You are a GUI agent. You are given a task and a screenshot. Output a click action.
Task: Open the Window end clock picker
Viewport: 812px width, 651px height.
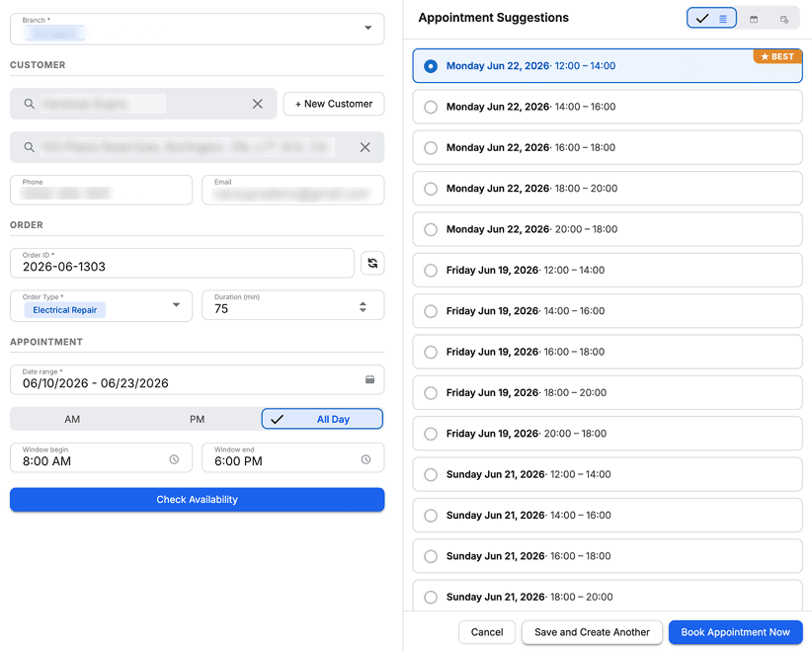click(x=365, y=459)
